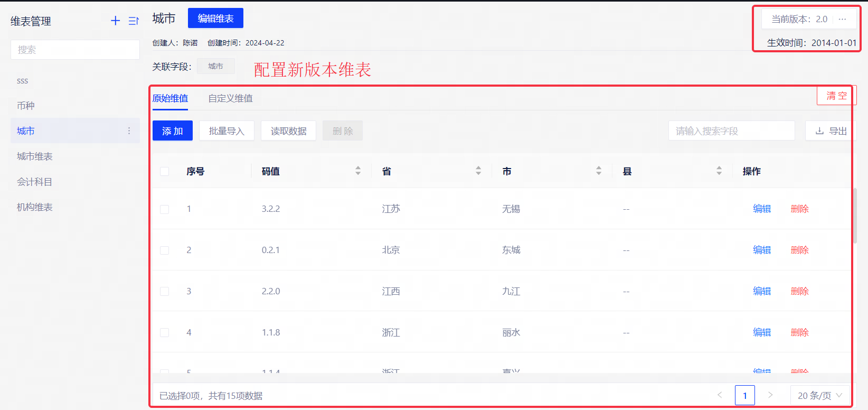This screenshot has height=410, width=868.
Task: Click the vertical scrollbar of the table
Action: click(855, 216)
